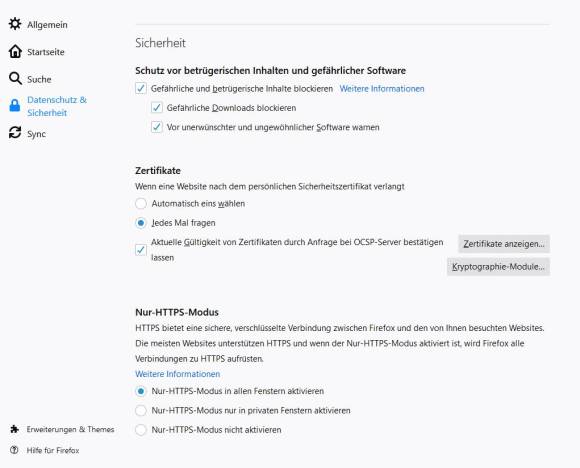Select Nur-HTTPS-Modus nicht aktivieren
The image size is (580, 468).
click(x=141, y=430)
